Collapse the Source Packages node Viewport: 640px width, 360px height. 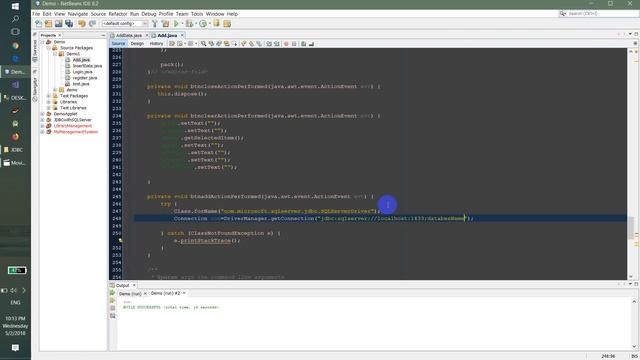[x=49, y=48]
